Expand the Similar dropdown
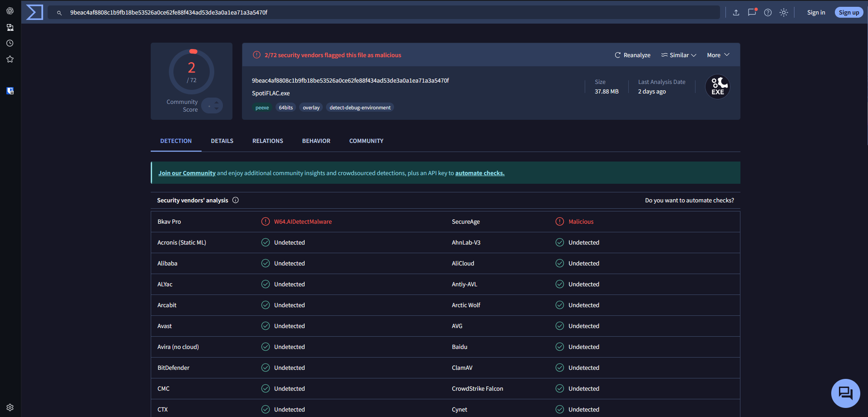The image size is (868, 417). [x=678, y=55]
